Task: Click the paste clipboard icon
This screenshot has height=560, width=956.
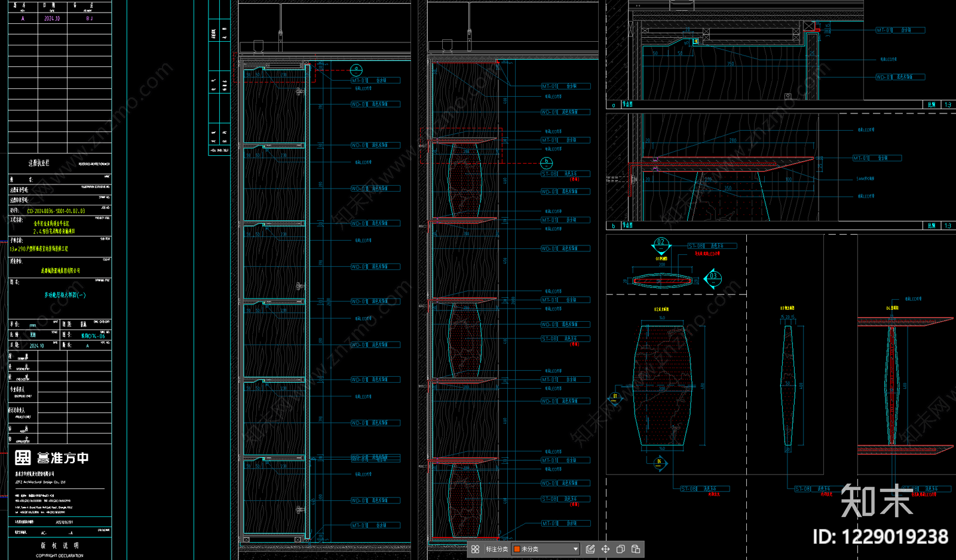Action: click(635, 549)
